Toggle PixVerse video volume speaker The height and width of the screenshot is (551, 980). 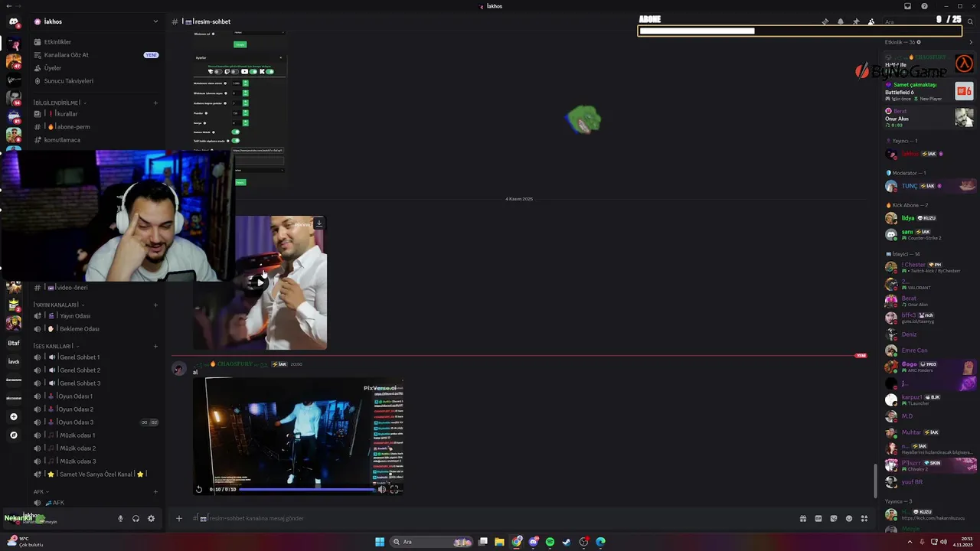[381, 489]
